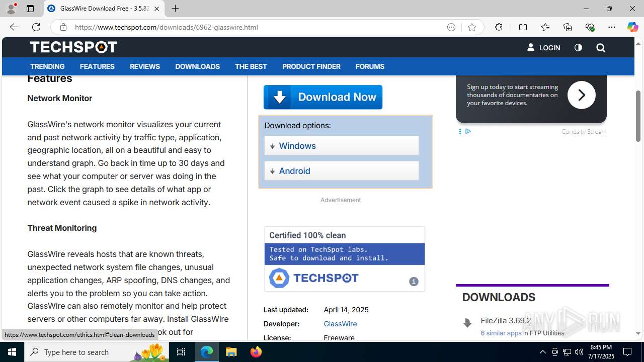Click the Curiosity Stream ad label

tap(584, 132)
